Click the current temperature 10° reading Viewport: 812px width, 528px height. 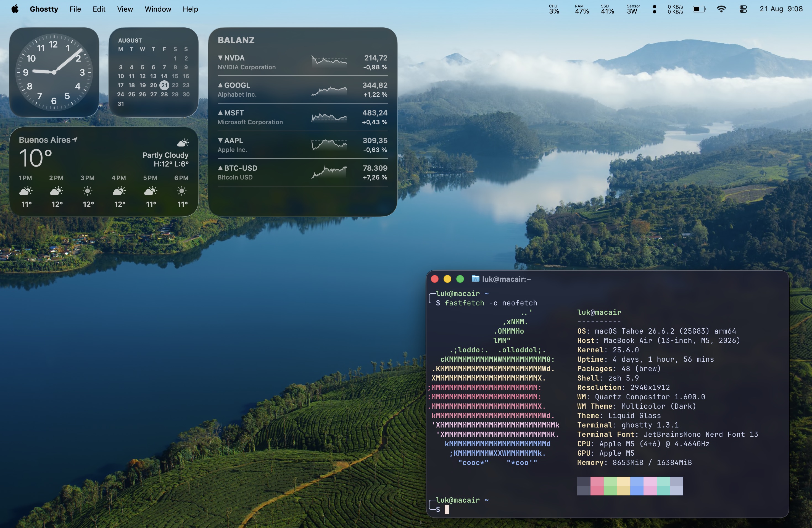35,158
